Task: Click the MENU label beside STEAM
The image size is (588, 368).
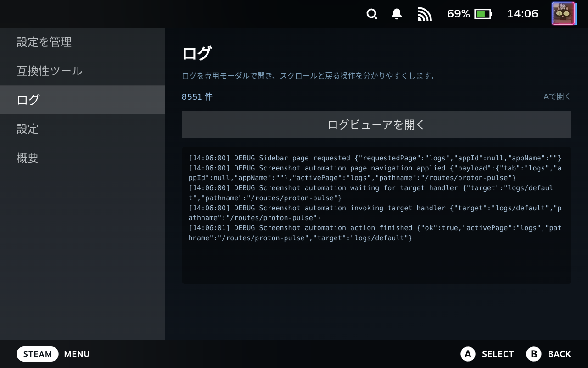Action: click(77, 354)
